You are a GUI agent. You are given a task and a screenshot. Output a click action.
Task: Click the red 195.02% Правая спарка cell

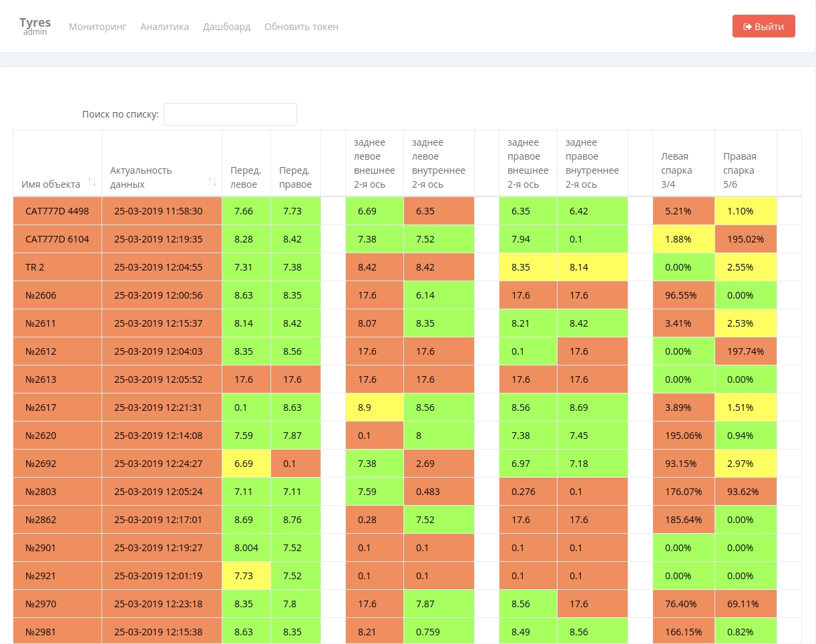745,239
